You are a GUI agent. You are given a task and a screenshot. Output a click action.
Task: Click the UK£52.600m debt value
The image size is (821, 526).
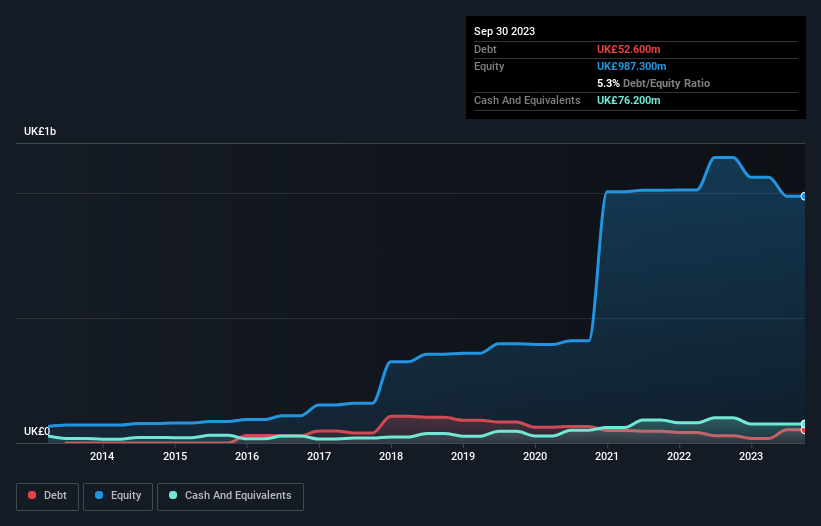[628, 49]
